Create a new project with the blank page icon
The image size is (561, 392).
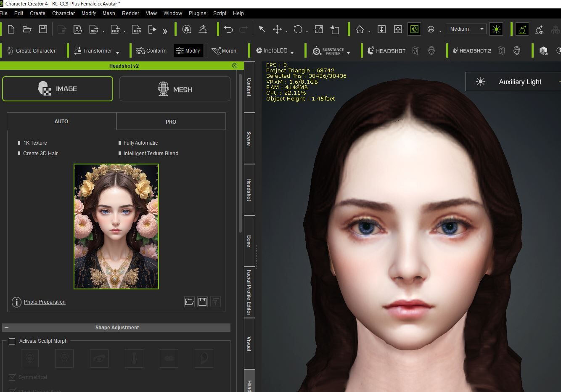pos(11,29)
